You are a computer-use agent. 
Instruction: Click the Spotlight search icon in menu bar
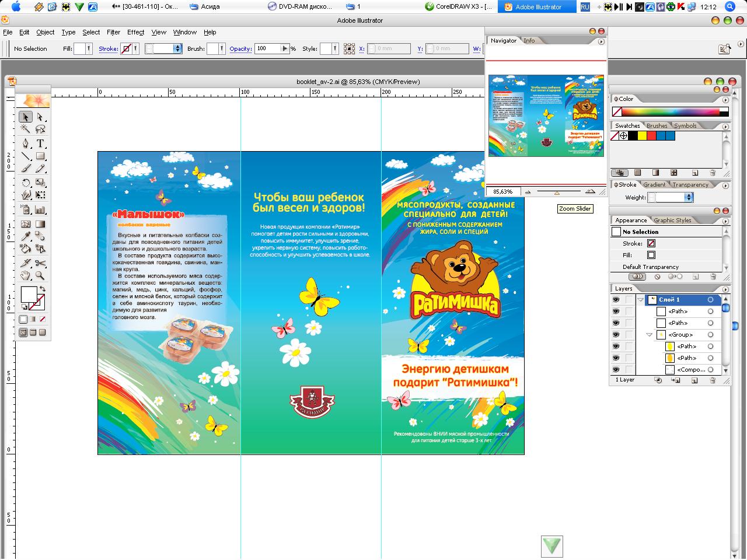729,6
